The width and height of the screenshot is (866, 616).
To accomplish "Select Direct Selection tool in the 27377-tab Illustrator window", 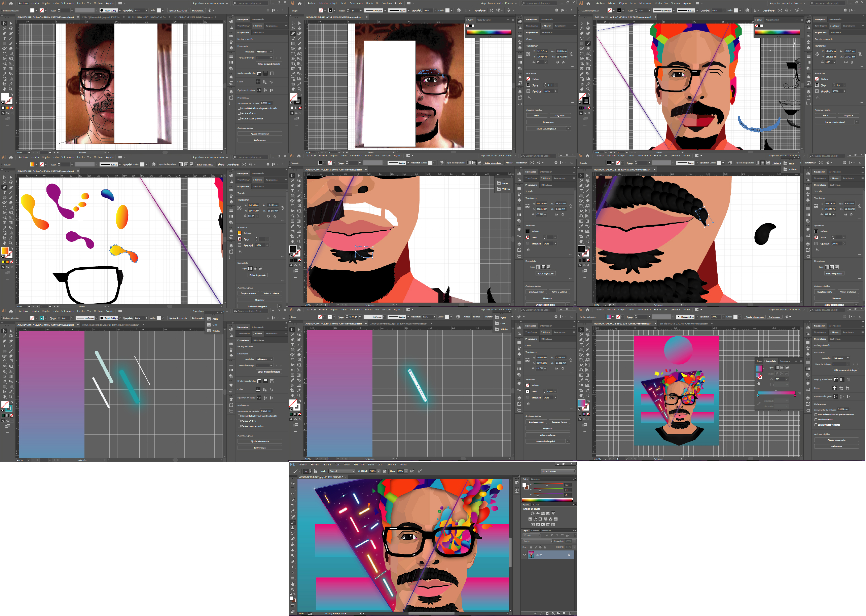I will coord(11,23).
